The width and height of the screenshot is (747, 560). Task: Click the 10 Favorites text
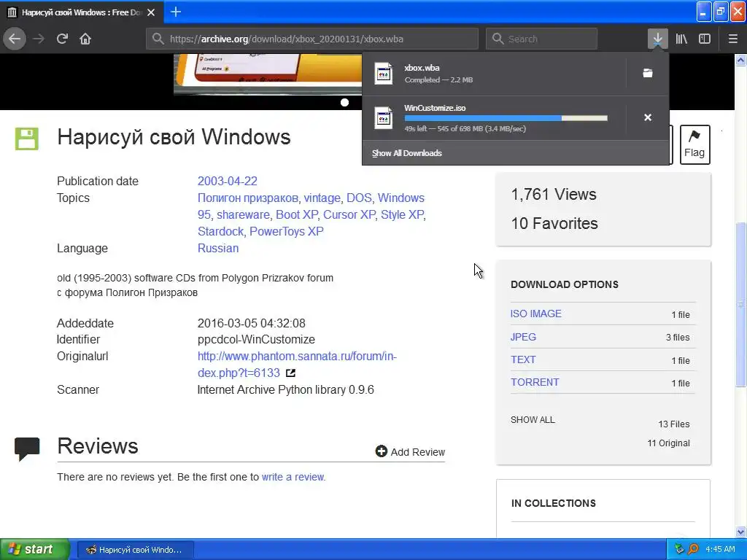(x=554, y=223)
